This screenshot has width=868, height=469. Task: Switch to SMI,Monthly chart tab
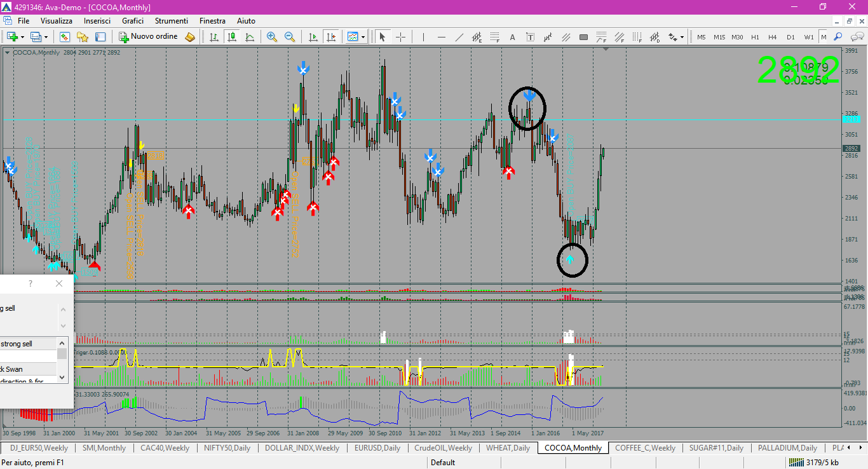coord(104,448)
